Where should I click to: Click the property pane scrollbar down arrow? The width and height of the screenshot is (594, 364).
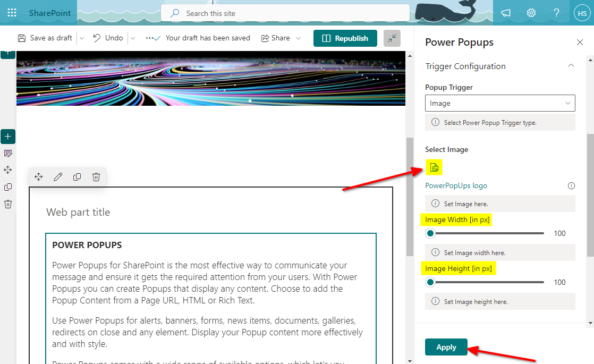590,324
